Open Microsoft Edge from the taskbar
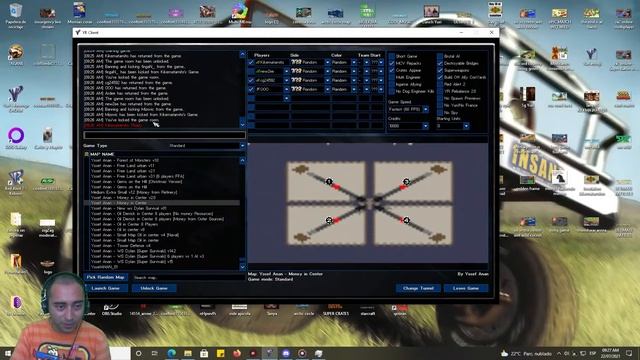This screenshot has height=360, width=640. coord(171,353)
